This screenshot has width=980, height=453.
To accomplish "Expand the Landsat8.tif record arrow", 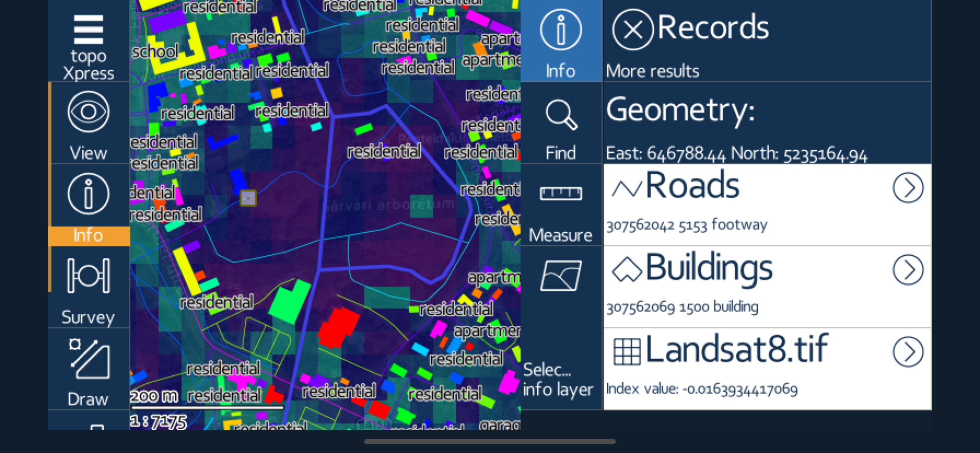I will tap(908, 352).
